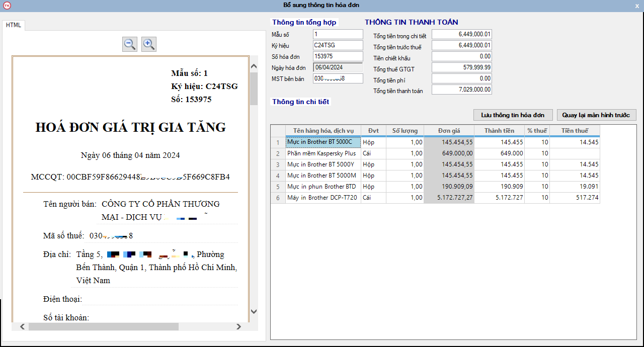Focus the Ký hiệu field
Screen dimensions: 644x347
[338, 45]
